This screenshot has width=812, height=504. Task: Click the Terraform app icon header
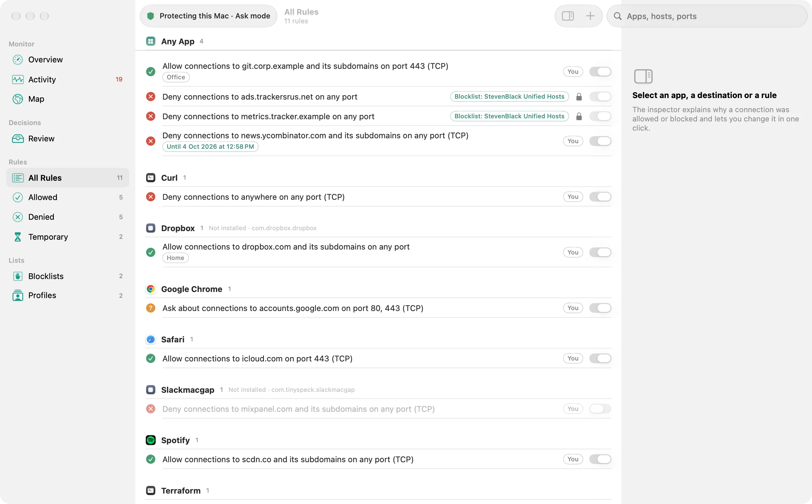pos(151,490)
